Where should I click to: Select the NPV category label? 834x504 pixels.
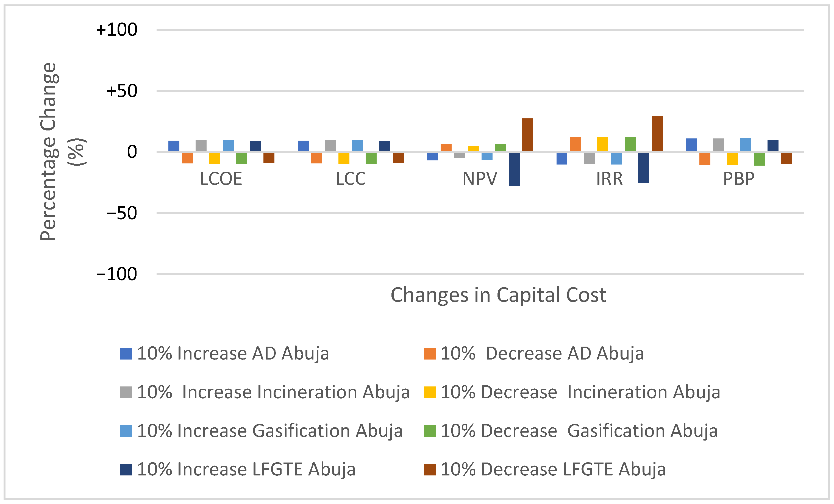tap(480, 179)
